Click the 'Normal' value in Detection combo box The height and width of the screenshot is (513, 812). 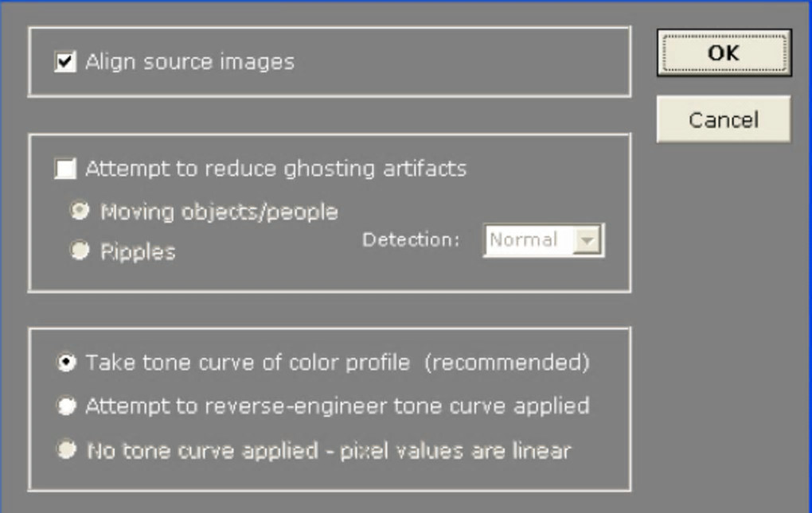tap(524, 240)
